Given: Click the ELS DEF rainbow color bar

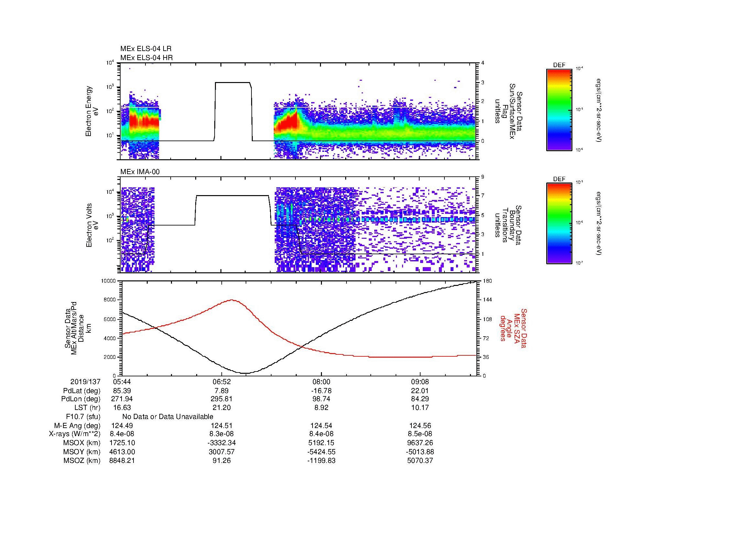Looking at the screenshot, I should (559, 110).
